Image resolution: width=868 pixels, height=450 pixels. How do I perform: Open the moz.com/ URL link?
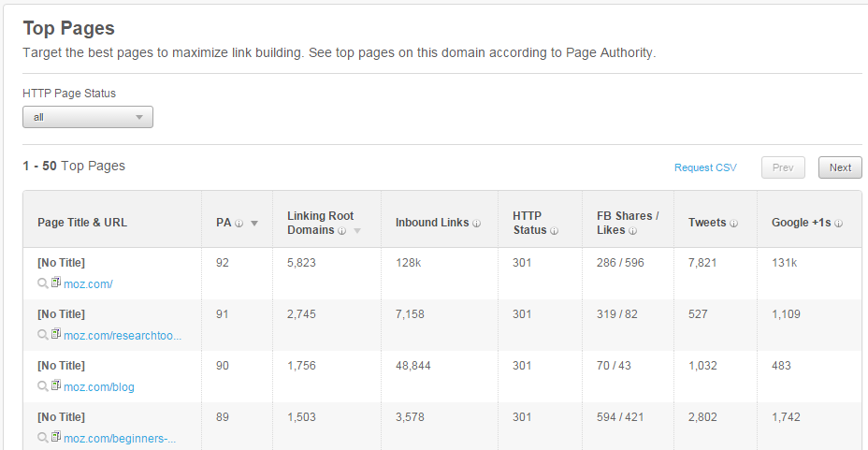click(88, 284)
